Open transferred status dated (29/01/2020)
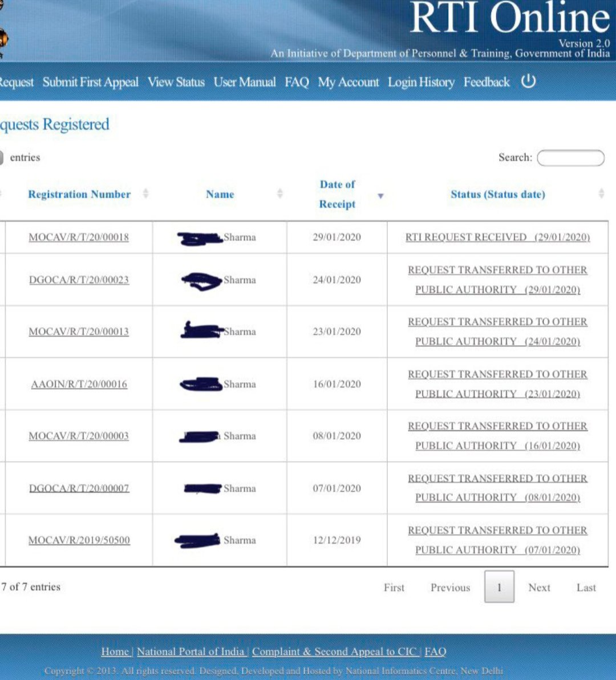This screenshot has width=616, height=680. point(498,280)
